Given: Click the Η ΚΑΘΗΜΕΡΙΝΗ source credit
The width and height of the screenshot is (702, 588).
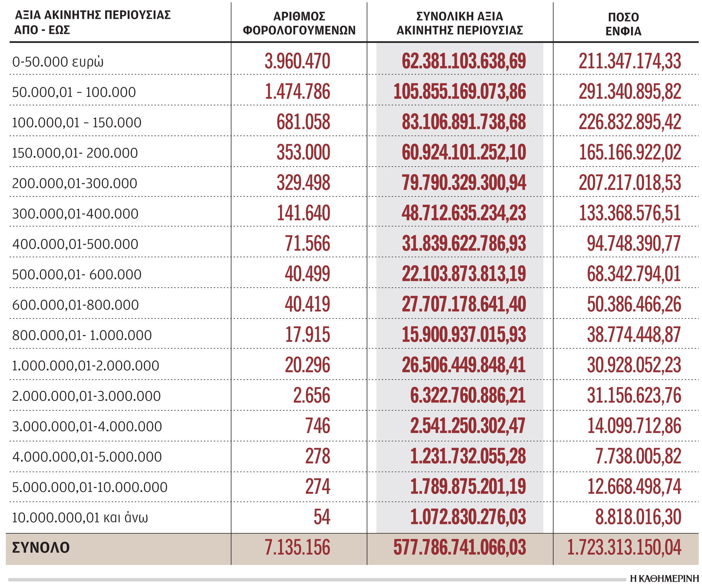Looking at the screenshot, I should 664,579.
